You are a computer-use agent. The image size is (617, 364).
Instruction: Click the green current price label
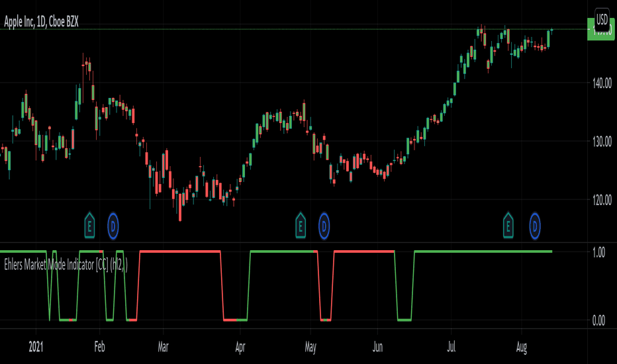(x=600, y=30)
